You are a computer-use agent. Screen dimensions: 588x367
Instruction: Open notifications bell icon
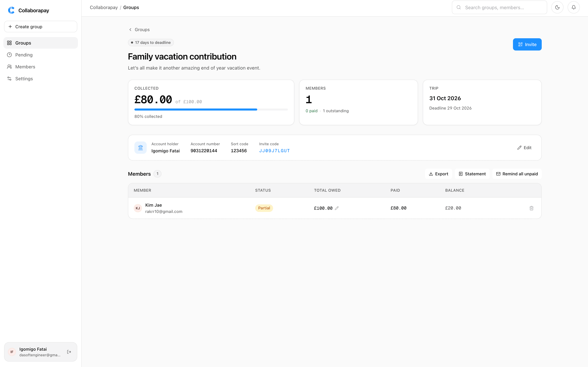(x=573, y=7)
